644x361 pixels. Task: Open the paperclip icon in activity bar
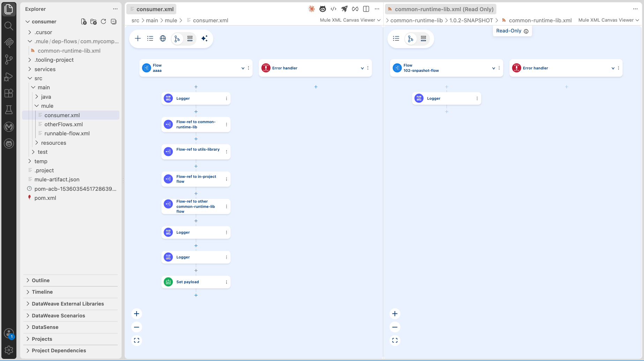[x=9, y=43]
